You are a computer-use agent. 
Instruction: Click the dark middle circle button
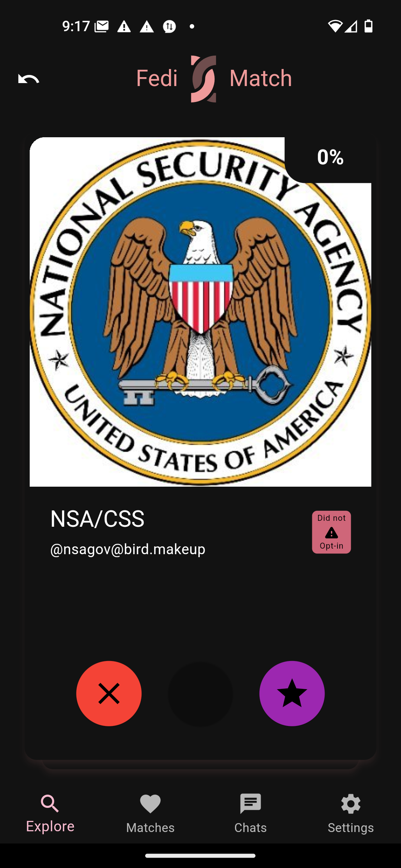pos(200,693)
